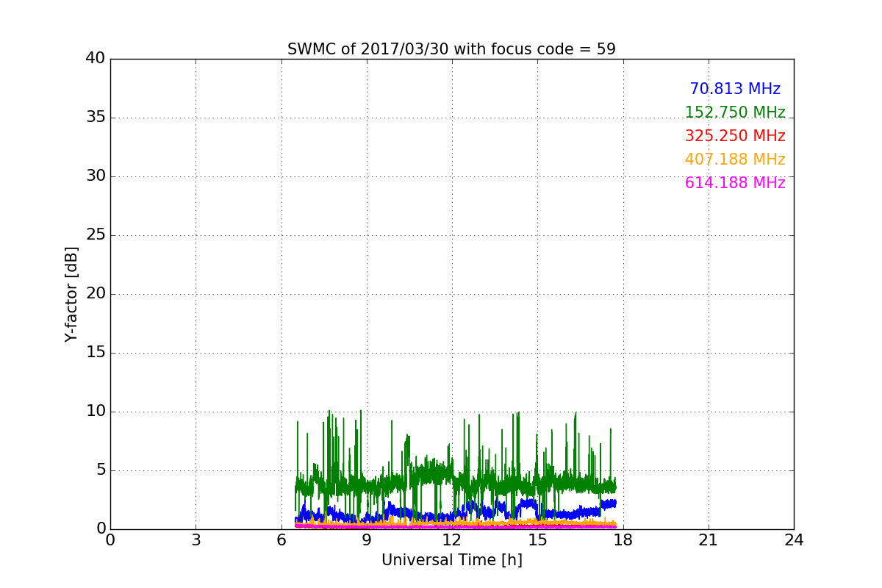Image resolution: width=882 pixels, height=588 pixels.
Task: Click x-axis tick label 12
Action: pyautogui.click(x=452, y=540)
